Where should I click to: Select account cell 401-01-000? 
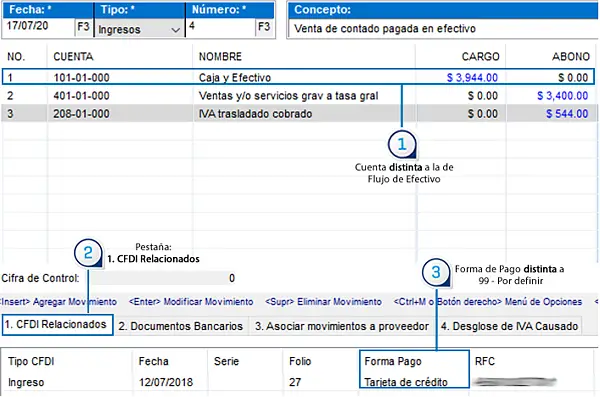(x=82, y=96)
